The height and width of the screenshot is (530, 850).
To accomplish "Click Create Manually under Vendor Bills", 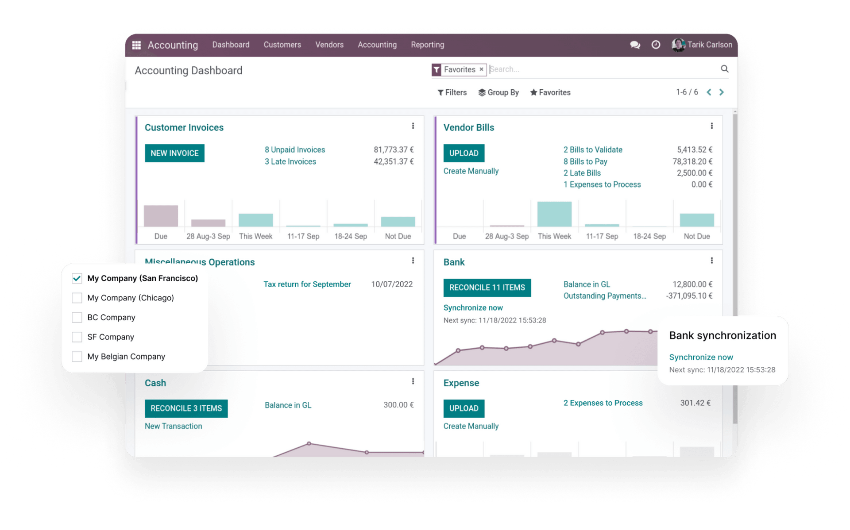I will [x=471, y=171].
